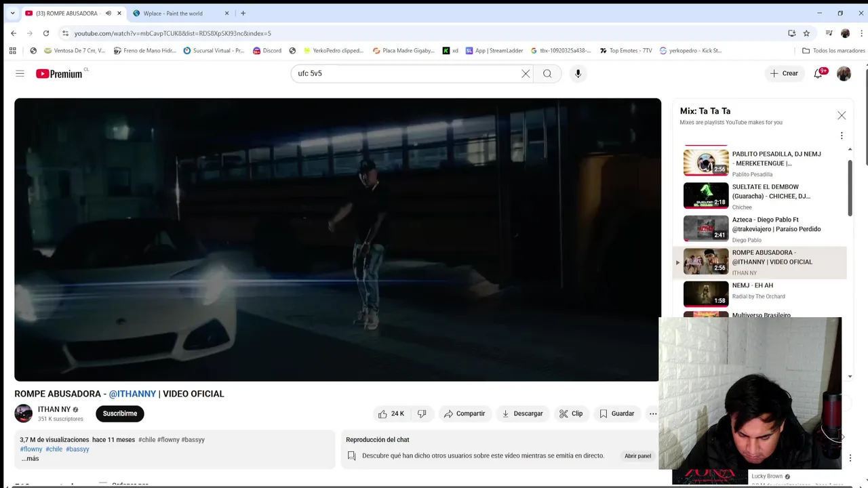868x488 pixels.
Task: Play SUELTATE EL DEMBOW playlist item
Action: coord(760,196)
